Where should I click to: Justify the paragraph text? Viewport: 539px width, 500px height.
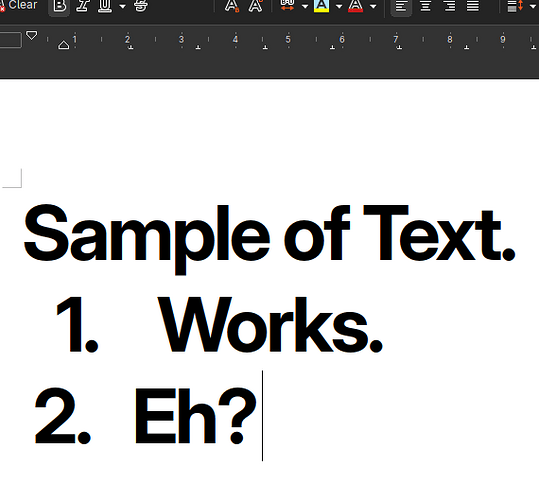pos(473,6)
